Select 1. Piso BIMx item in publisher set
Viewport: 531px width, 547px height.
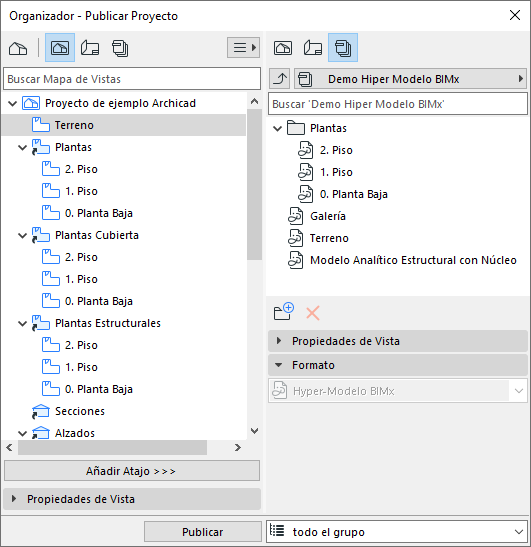[336, 172]
